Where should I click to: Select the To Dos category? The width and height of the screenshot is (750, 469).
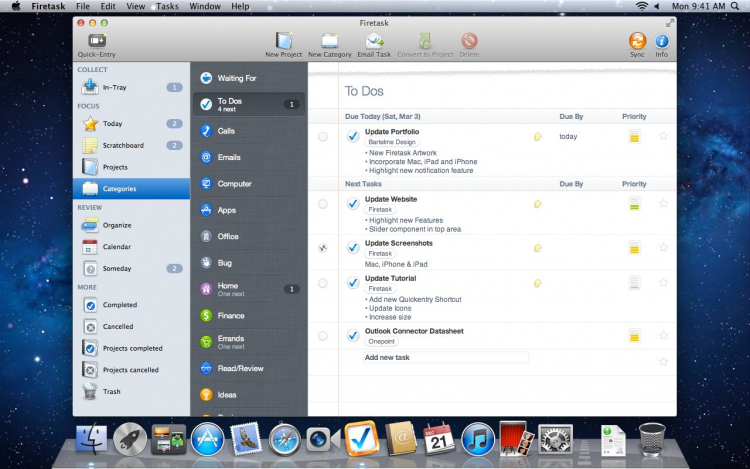pos(249,104)
